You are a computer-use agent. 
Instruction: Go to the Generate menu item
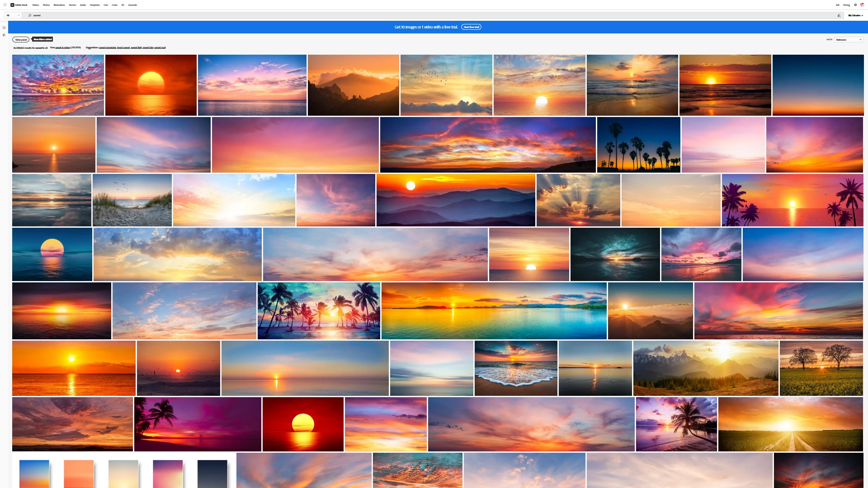click(132, 5)
